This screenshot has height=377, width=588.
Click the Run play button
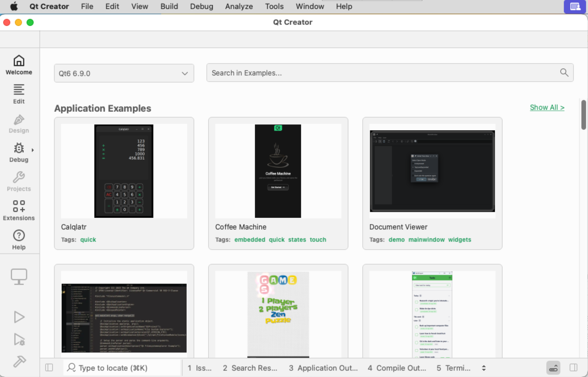19,317
